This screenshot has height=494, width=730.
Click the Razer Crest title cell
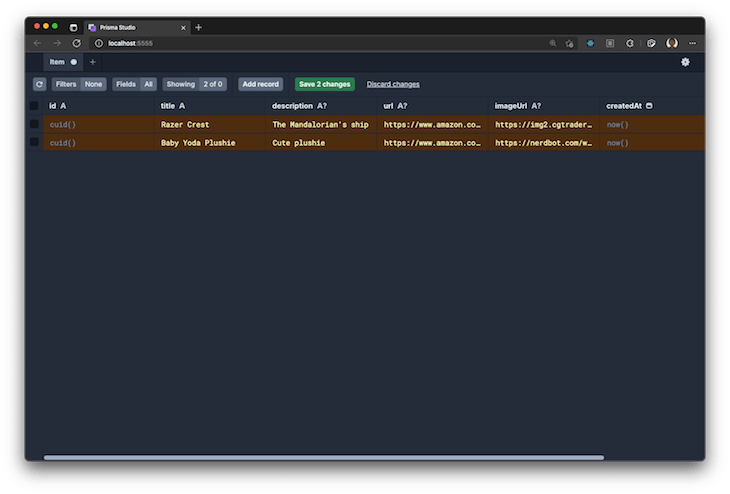[210, 124]
